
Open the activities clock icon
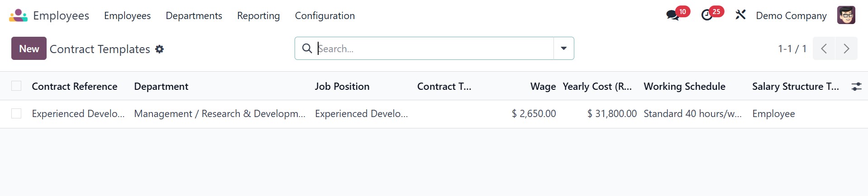707,15
